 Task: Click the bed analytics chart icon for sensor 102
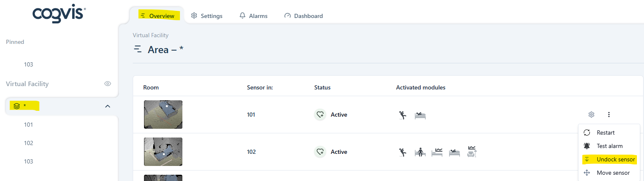click(437, 152)
